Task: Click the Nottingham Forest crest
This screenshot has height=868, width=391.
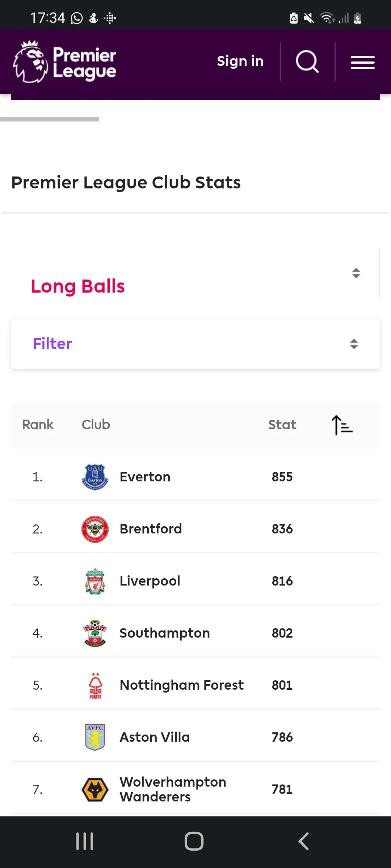Action: pyautogui.click(x=95, y=685)
